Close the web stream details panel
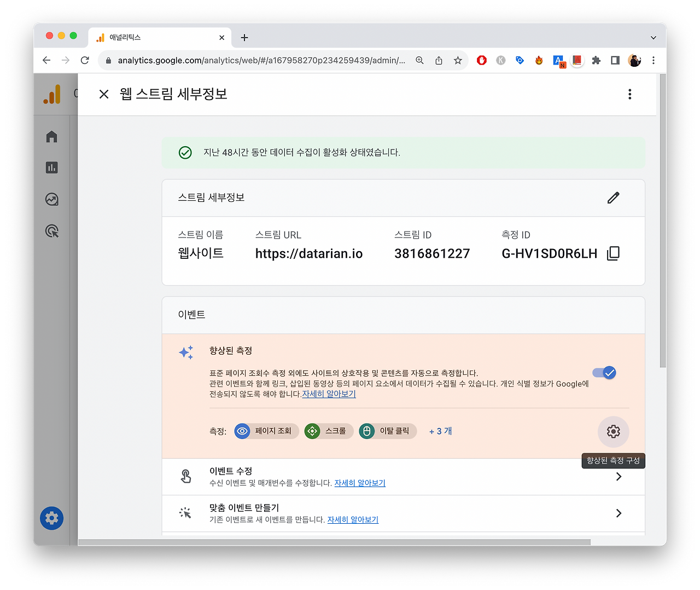The image size is (700, 590). point(104,94)
